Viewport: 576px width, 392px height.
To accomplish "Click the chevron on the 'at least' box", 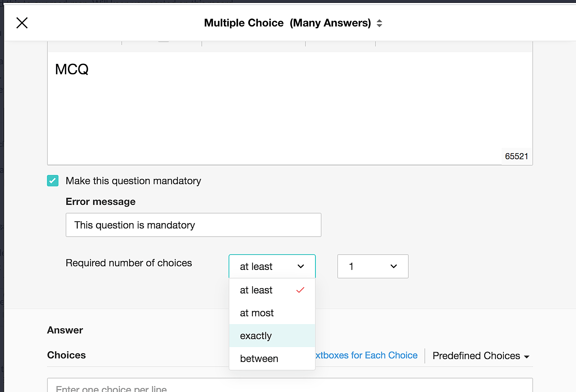I will click(301, 266).
